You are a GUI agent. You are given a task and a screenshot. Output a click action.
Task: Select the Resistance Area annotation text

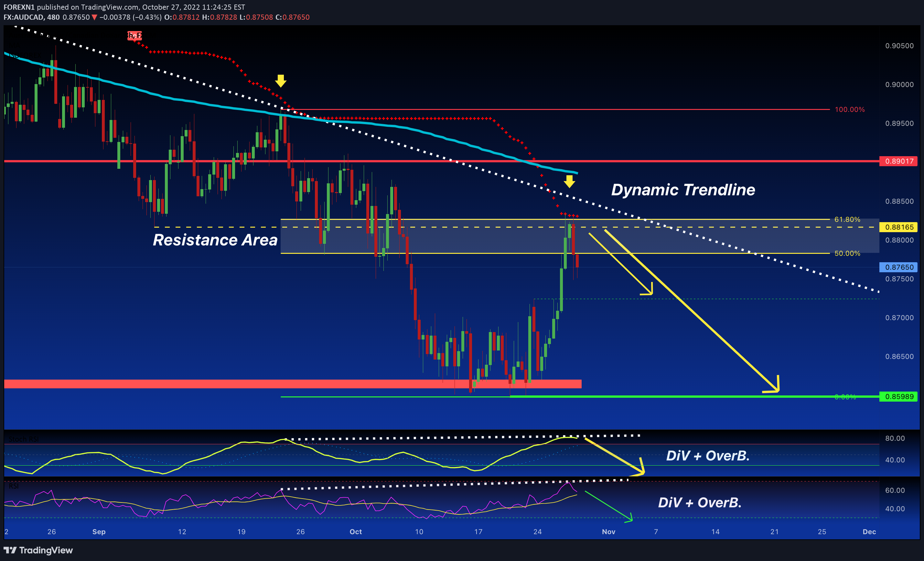coord(215,240)
